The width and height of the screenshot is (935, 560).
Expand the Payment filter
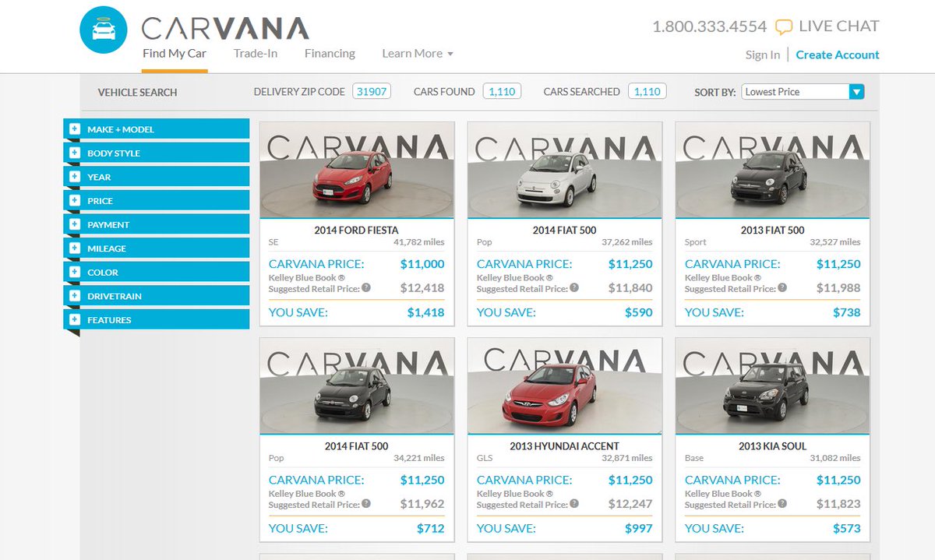(156, 224)
